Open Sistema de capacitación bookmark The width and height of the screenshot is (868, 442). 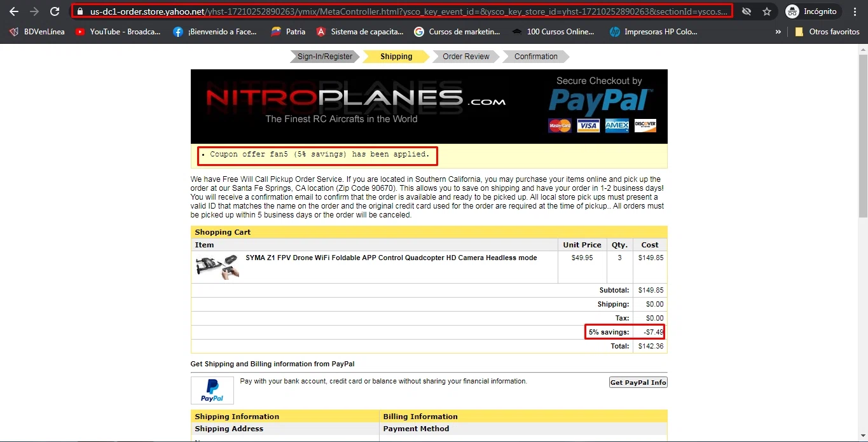pyautogui.click(x=360, y=31)
